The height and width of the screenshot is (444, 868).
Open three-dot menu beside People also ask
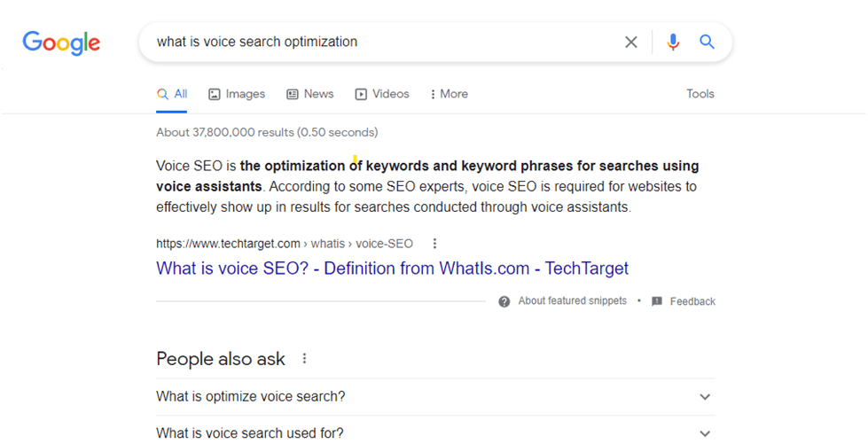[304, 359]
